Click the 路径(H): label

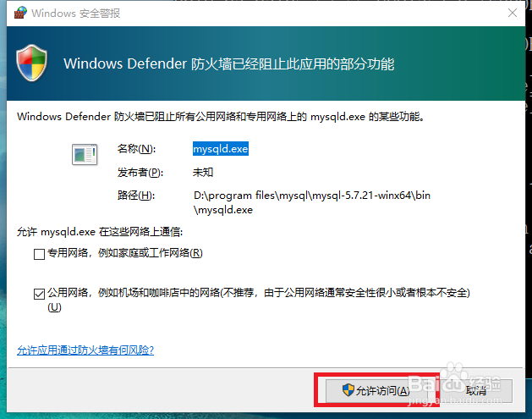[136, 196]
